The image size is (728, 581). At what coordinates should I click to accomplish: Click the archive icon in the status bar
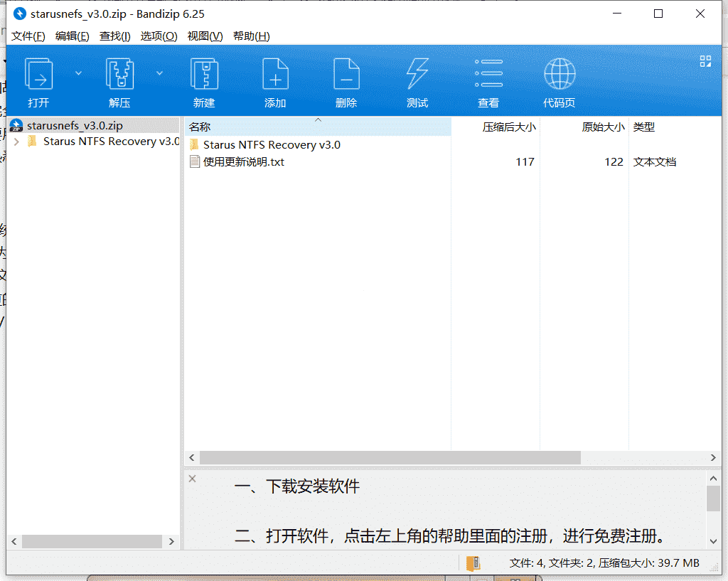pyautogui.click(x=473, y=563)
